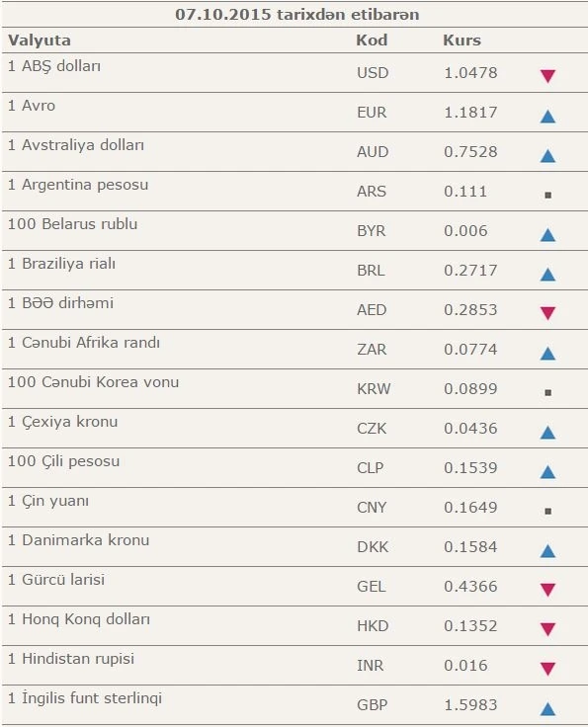Click the red down arrow for GEL
The width and height of the screenshot is (588, 727).
(x=547, y=590)
